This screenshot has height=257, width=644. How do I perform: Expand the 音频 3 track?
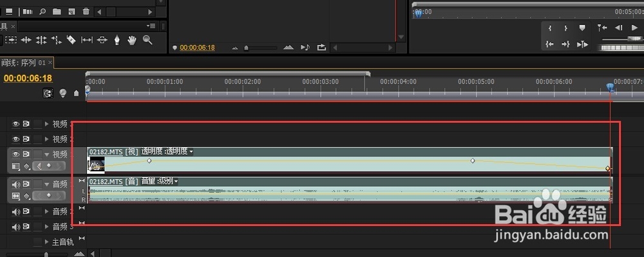point(47,227)
